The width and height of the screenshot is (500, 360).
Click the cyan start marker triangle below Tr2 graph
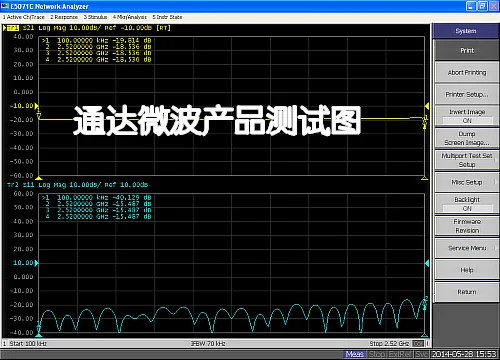click(x=39, y=335)
